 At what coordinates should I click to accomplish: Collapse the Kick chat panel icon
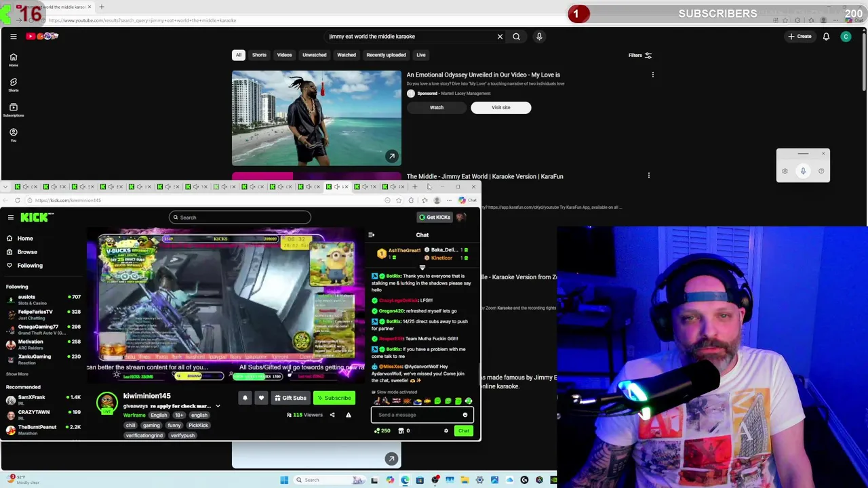tap(371, 235)
